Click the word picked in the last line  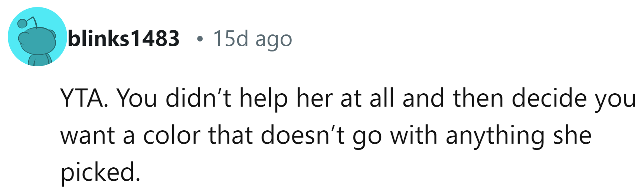click(100, 173)
